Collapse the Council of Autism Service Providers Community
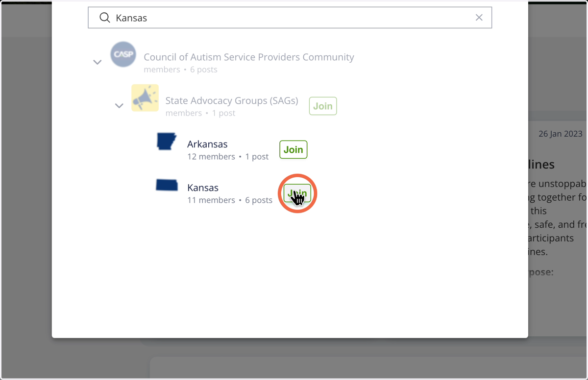The height and width of the screenshot is (380, 588). tap(98, 62)
